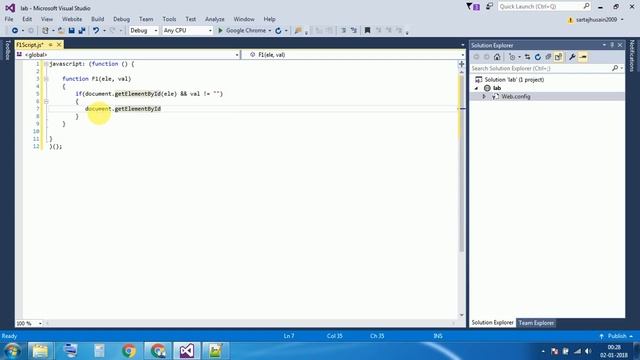This screenshot has height=360, width=640.
Task: Open file icon in main toolbar
Action: [x=61, y=31]
